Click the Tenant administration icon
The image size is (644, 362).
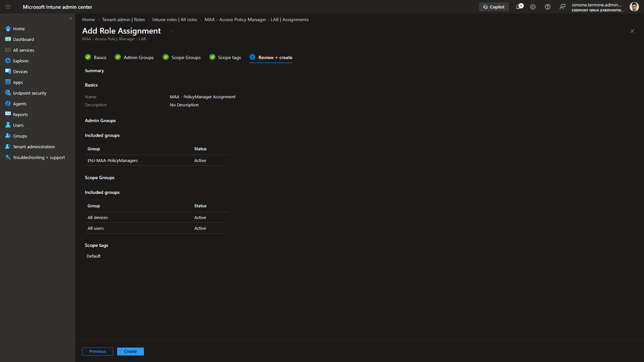[x=8, y=146]
